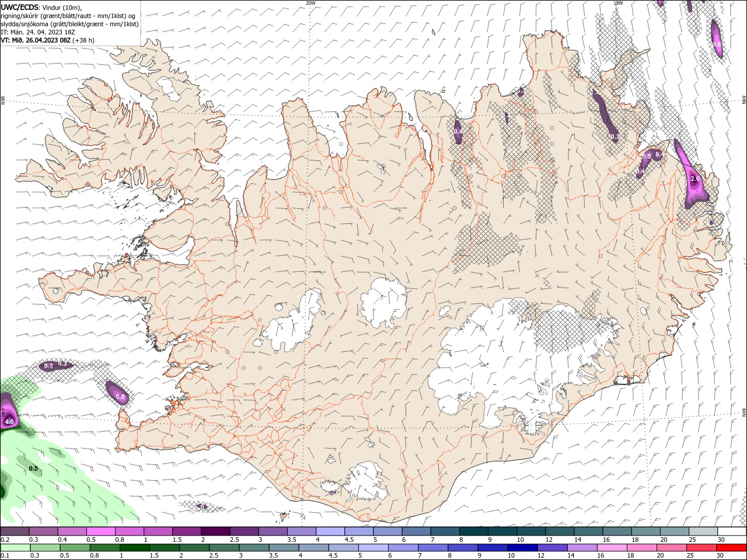
Task: Select the darkest green swatch labeled 1
Action: click(134, 548)
